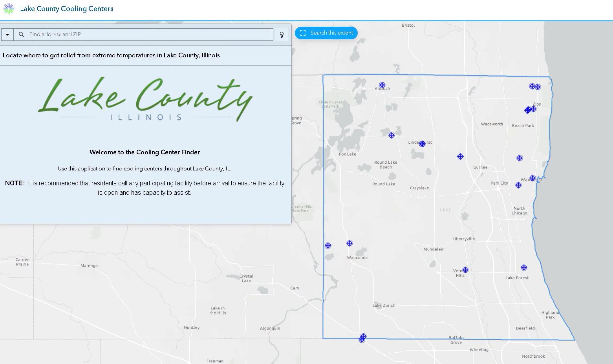Click the Garden Prairie map label
Viewport: 613px width, 364px height.
tap(22, 262)
